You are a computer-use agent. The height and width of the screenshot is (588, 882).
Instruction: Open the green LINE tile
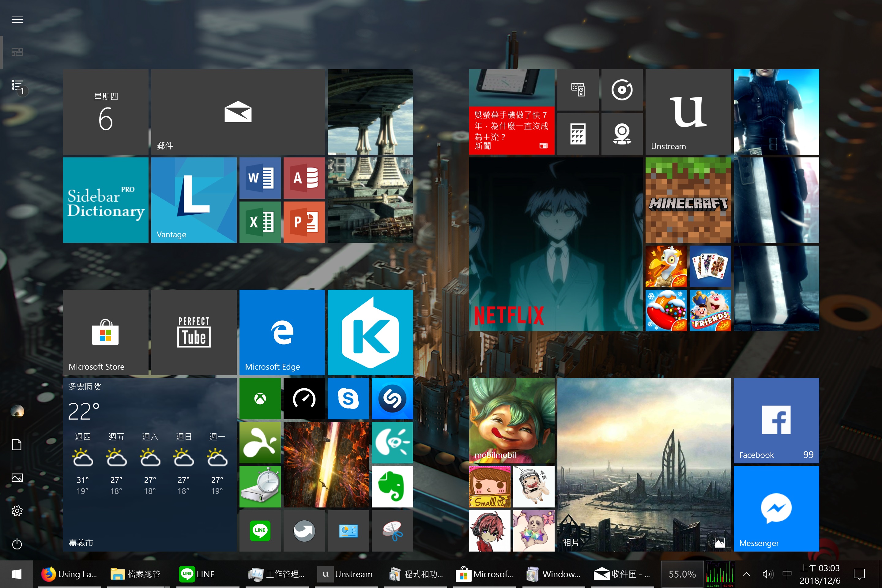click(260, 531)
